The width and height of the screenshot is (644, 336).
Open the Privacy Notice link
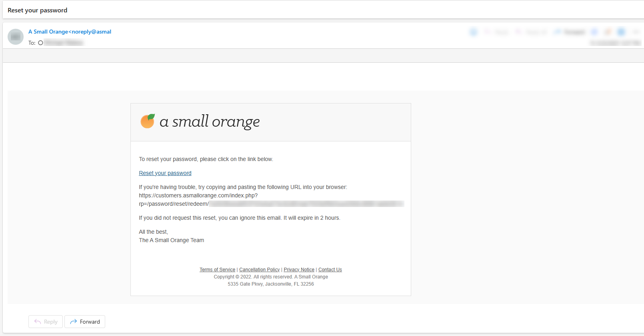(299, 270)
